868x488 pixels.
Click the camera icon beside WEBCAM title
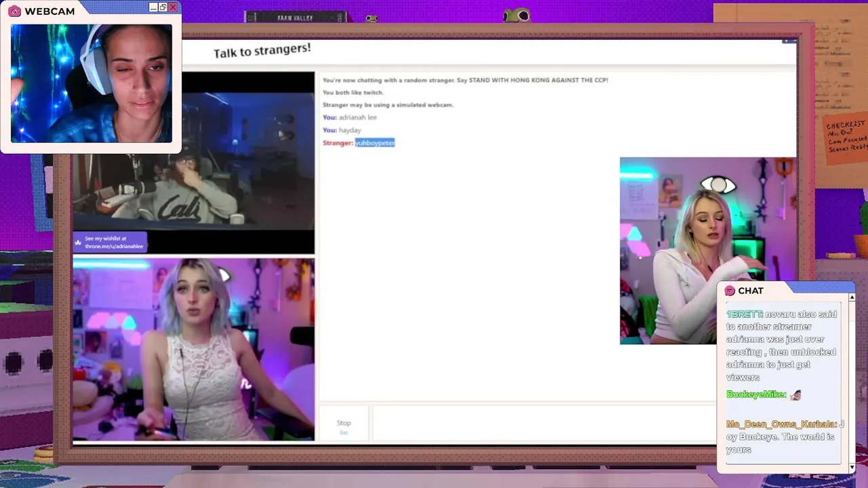(14, 11)
